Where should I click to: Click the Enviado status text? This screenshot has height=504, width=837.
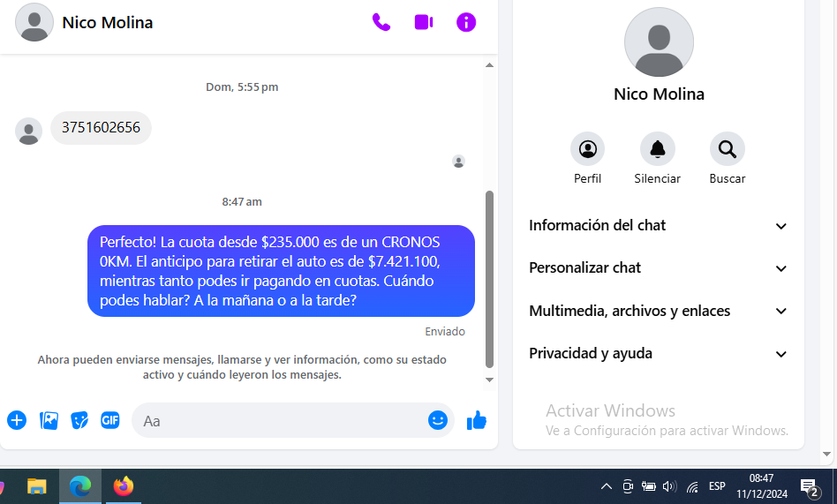tap(445, 332)
